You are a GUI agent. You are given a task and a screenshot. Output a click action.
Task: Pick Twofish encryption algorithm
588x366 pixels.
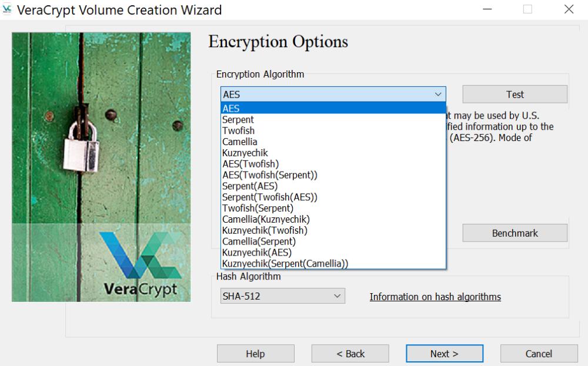(333, 131)
